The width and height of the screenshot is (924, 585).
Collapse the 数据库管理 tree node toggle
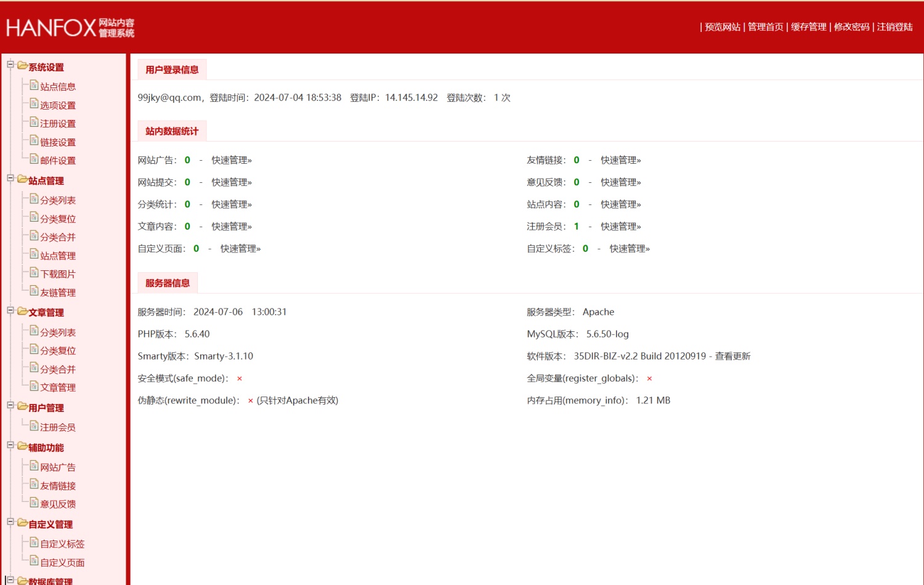click(x=10, y=579)
